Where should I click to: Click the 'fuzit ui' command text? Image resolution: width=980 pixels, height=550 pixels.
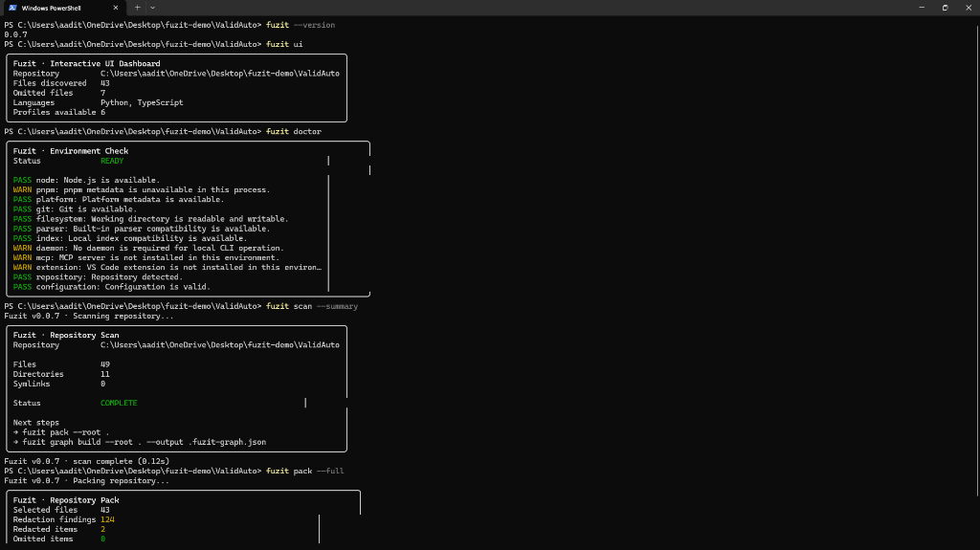(x=284, y=44)
